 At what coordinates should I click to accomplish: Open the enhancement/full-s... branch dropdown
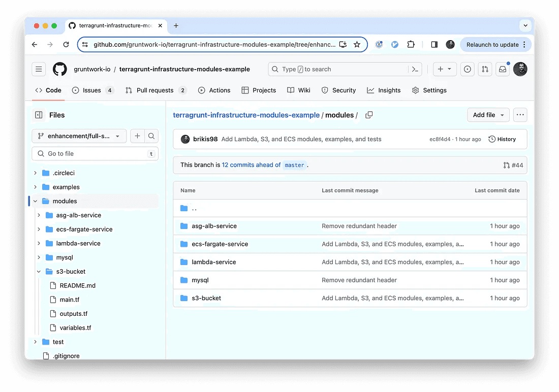[x=79, y=136]
